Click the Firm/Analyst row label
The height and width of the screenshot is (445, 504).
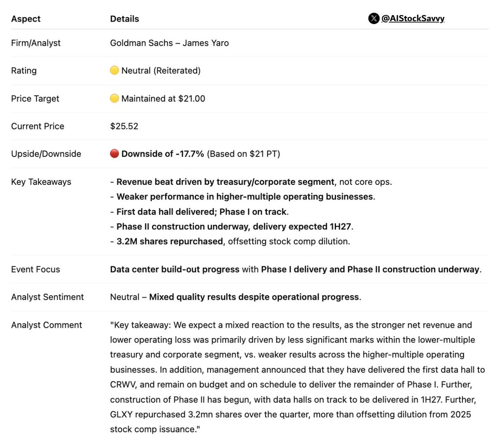pos(36,43)
